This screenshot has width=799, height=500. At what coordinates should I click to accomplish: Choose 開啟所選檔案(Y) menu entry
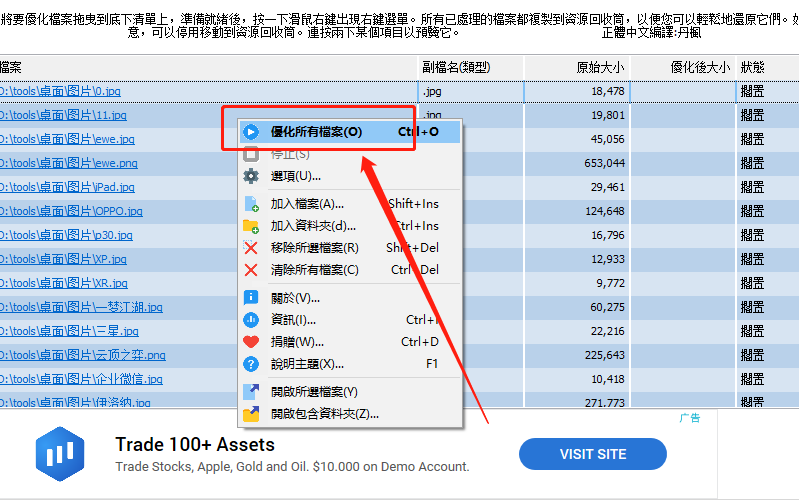[x=350, y=391]
